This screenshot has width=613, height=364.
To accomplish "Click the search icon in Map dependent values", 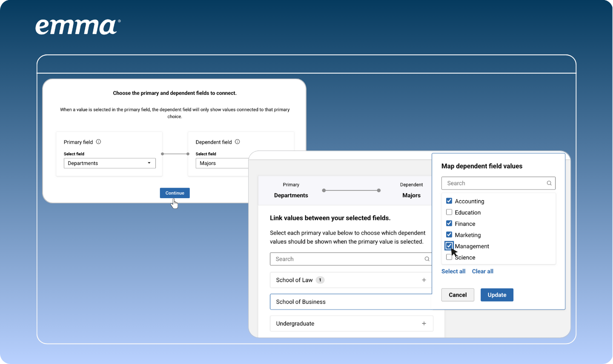I will tap(549, 183).
